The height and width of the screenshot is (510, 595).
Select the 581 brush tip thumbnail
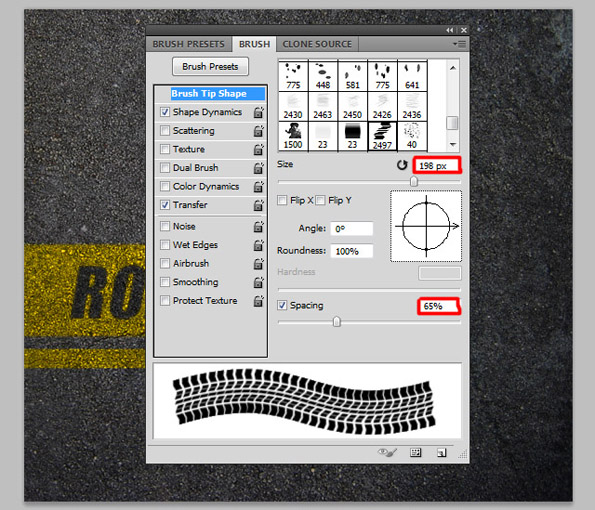click(353, 76)
